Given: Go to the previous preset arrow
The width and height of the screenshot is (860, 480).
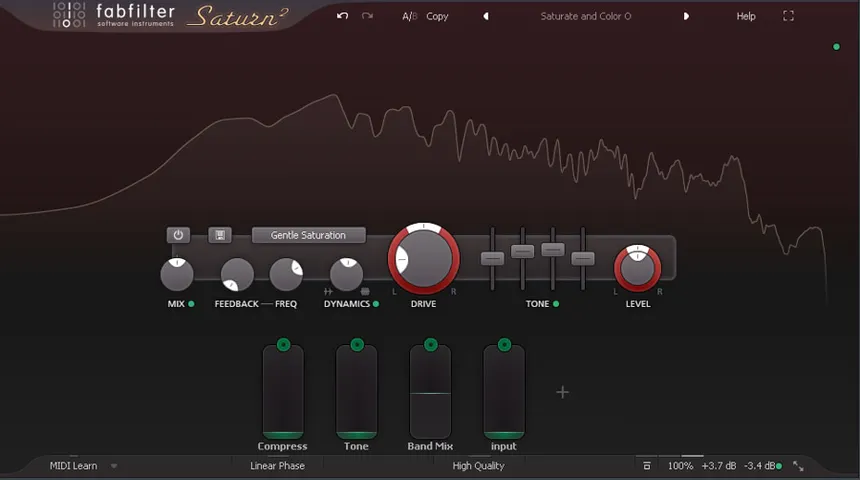Looking at the screenshot, I should [x=486, y=16].
